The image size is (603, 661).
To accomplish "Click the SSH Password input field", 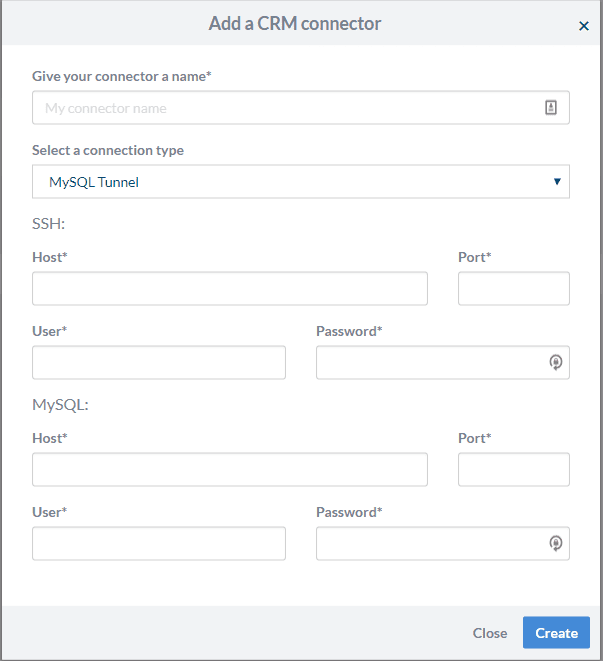I will coord(443,363).
